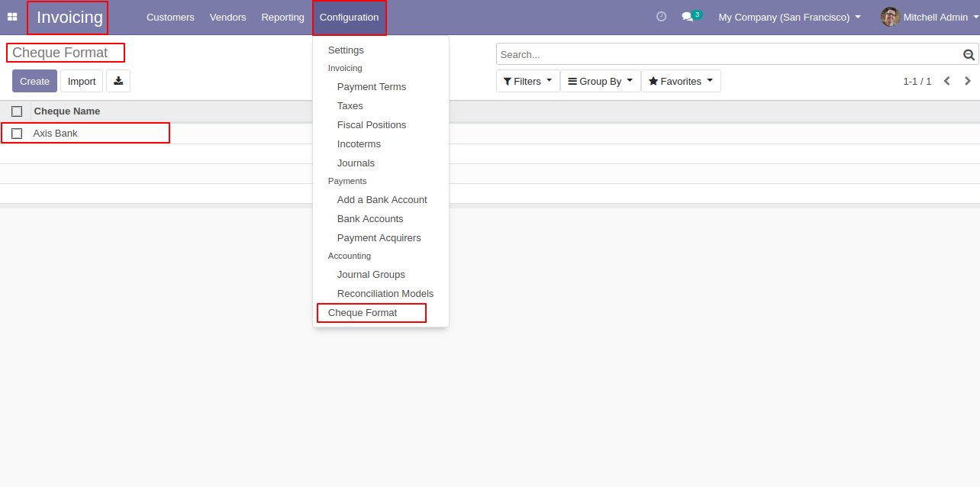Select Journal Groups menu entry
Viewport: 980px width, 487px height.
click(371, 275)
